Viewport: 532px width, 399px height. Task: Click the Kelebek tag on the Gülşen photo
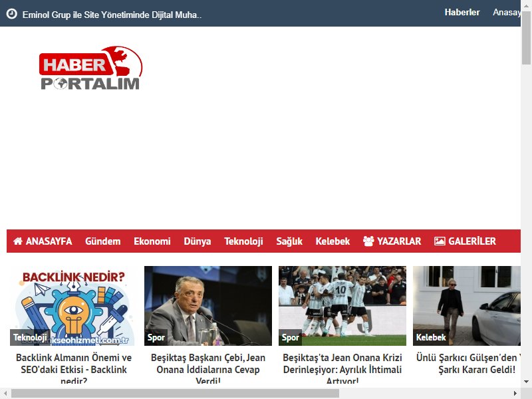click(431, 337)
